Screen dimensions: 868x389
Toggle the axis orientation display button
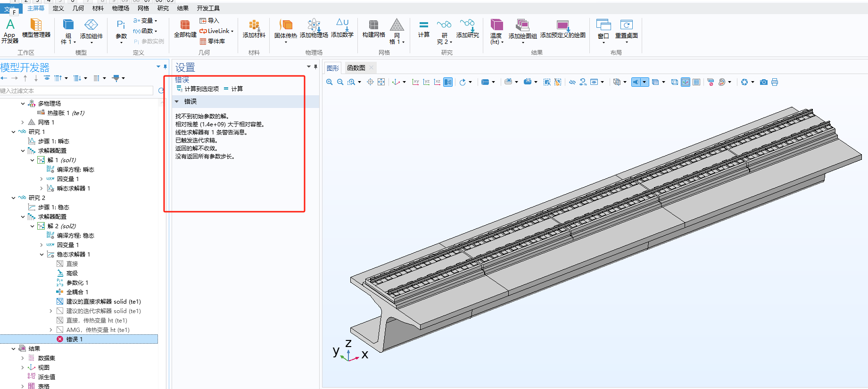click(x=686, y=82)
